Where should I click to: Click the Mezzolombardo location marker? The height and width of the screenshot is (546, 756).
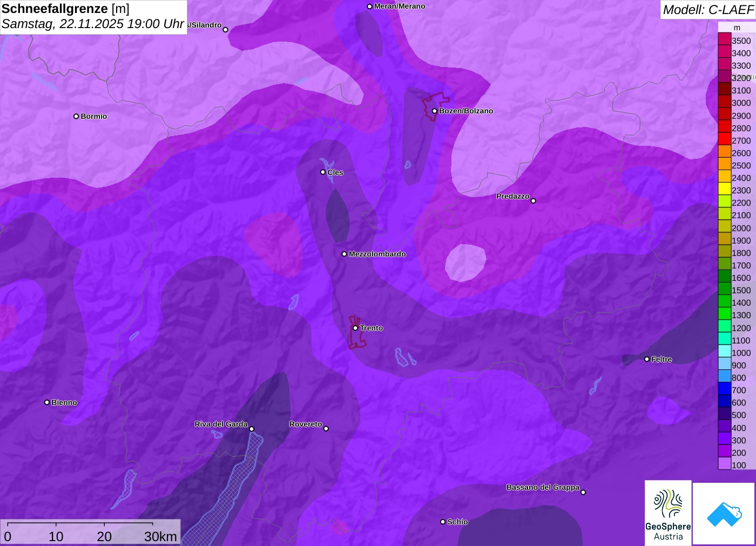click(x=345, y=254)
